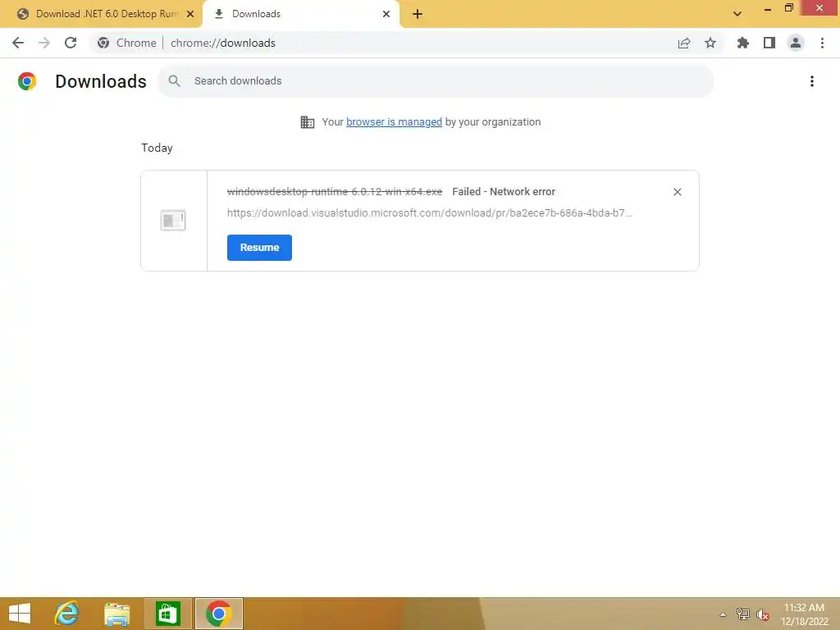Bookmark this page with the star icon

click(710, 43)
